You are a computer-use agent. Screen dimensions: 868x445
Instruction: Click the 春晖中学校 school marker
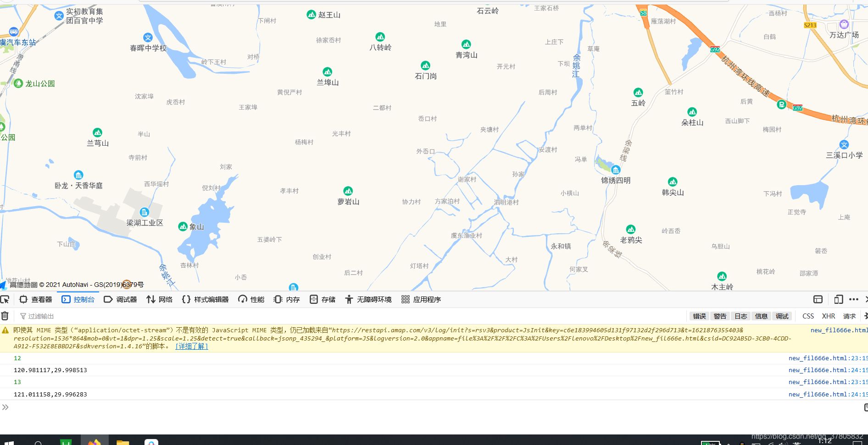[148, 38]
